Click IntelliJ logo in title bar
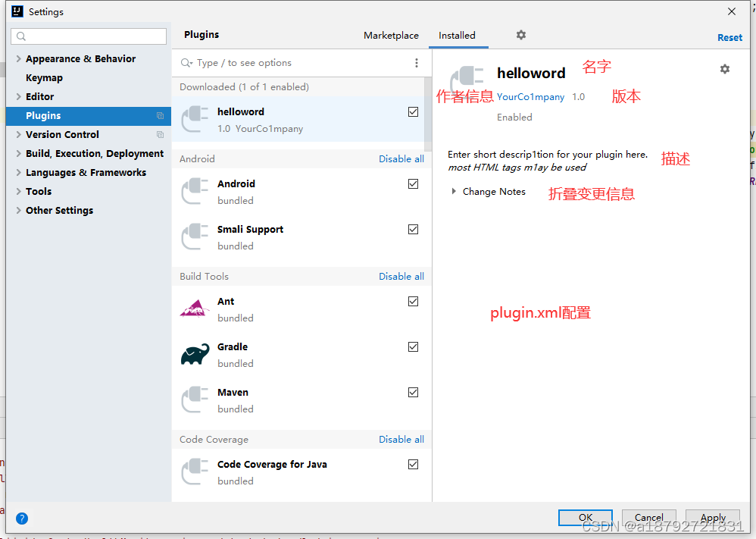756x539 pixels. coord(17,11)
